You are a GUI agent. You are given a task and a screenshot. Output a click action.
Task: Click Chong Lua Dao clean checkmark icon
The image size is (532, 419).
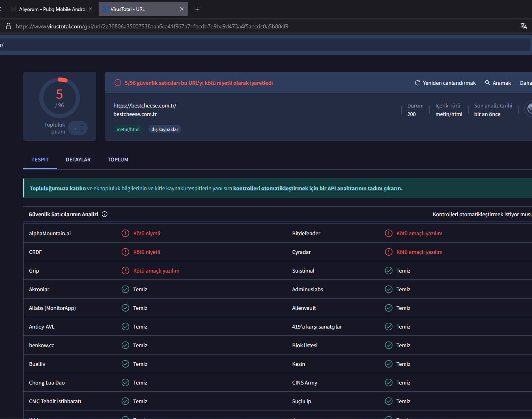click(x=125, y=382)
